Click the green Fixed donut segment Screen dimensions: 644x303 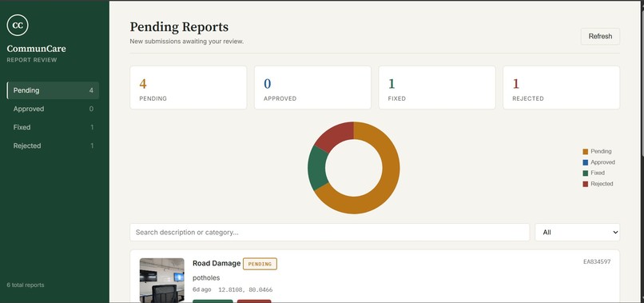[x=317, y=168]
